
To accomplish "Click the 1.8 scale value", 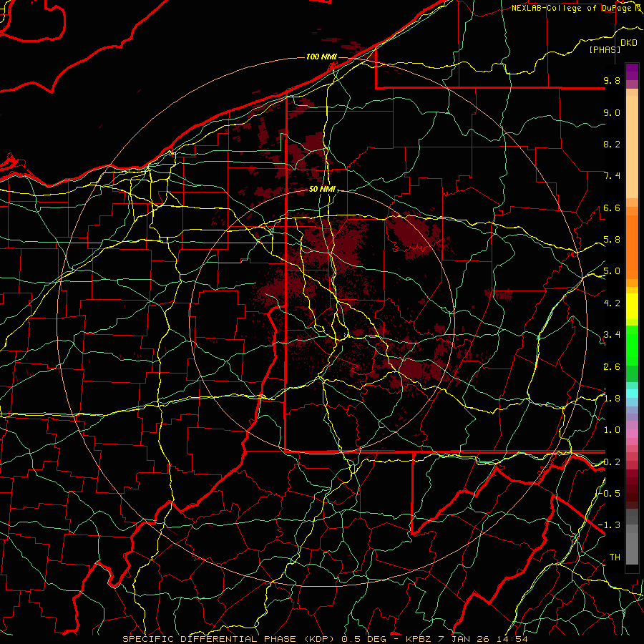I will tap(612, 399).
